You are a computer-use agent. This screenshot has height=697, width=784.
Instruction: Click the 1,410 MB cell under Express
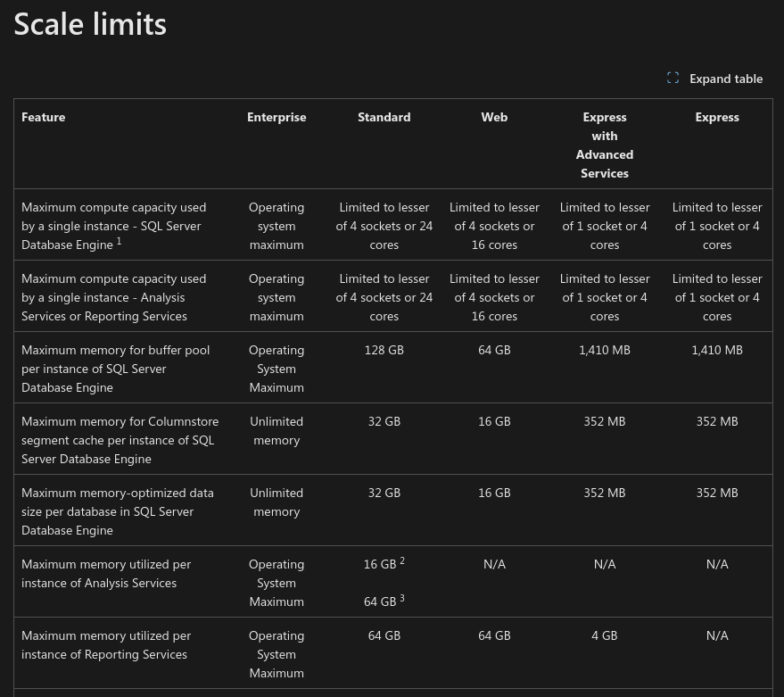click(717, 350)
